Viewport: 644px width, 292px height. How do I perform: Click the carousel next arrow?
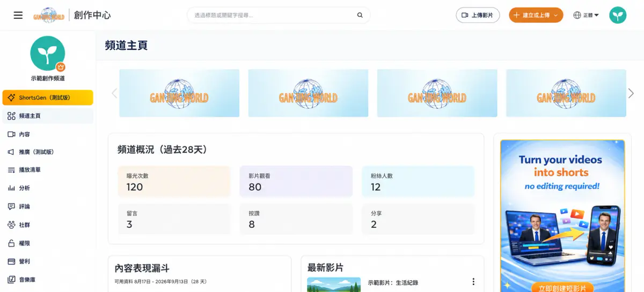click(631, 93)
